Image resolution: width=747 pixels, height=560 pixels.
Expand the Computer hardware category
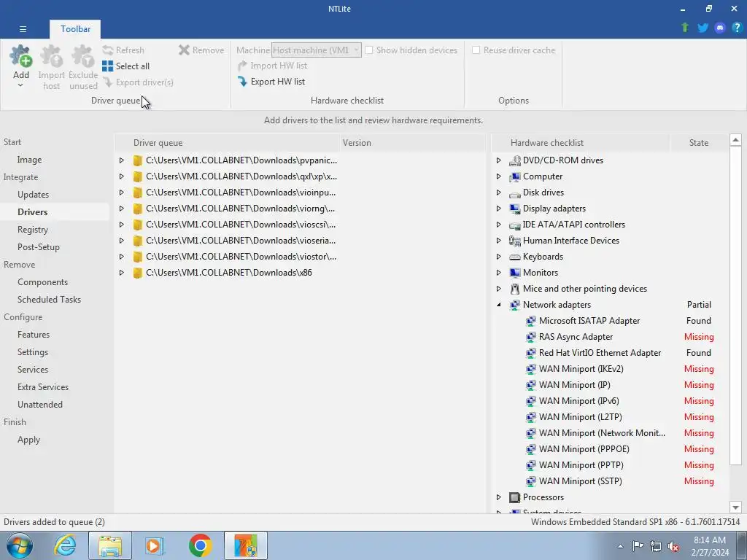[x=499, y=176]
